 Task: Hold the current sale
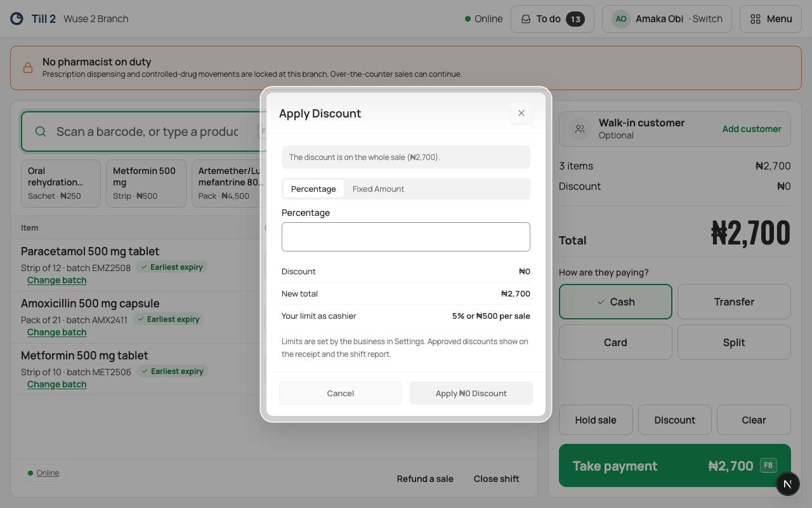pyautogui.click(x=596, y=420)
